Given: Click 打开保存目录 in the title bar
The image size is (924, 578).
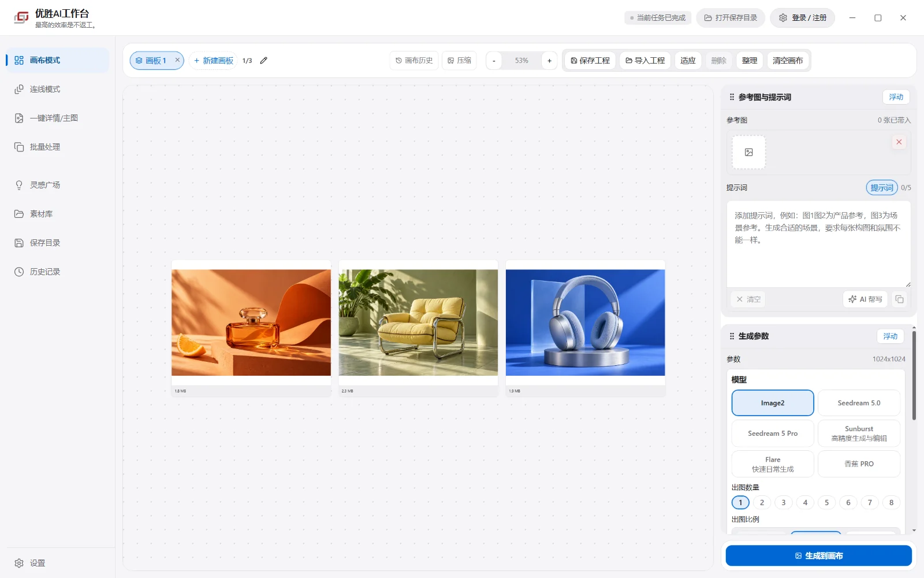Looking at the screenshot, I should (731, 18).
